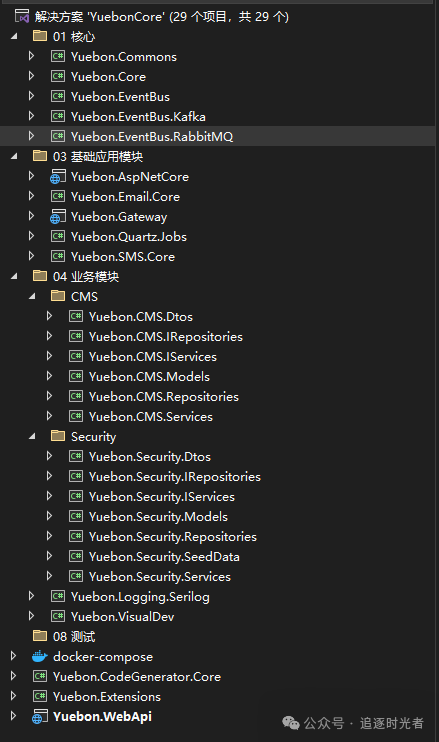The image size is (439, 742).
Task: Click the Yuebon.AspNetCore web project icon
Action: (x=58, y=177)
